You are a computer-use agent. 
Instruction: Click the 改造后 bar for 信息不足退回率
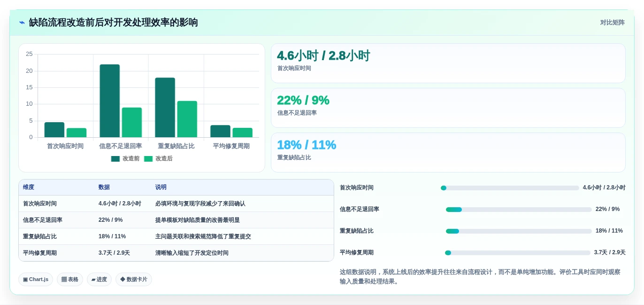[x=132, y=123]
